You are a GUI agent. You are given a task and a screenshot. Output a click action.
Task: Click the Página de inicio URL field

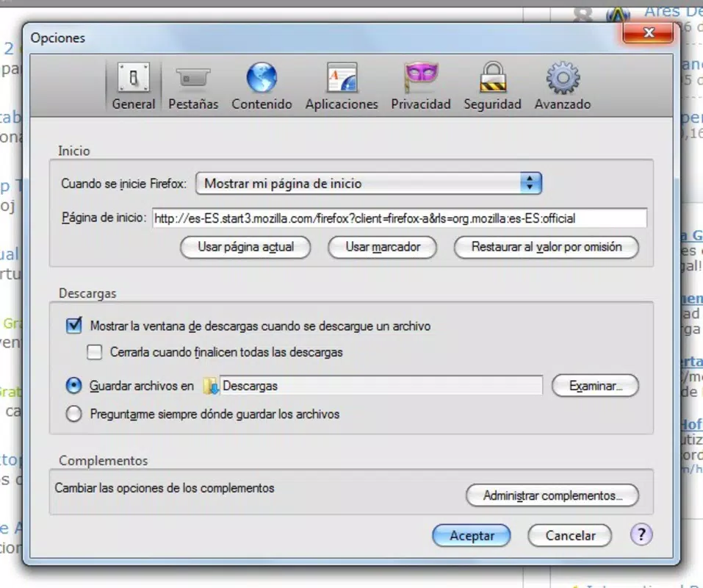tap(399, 218)
